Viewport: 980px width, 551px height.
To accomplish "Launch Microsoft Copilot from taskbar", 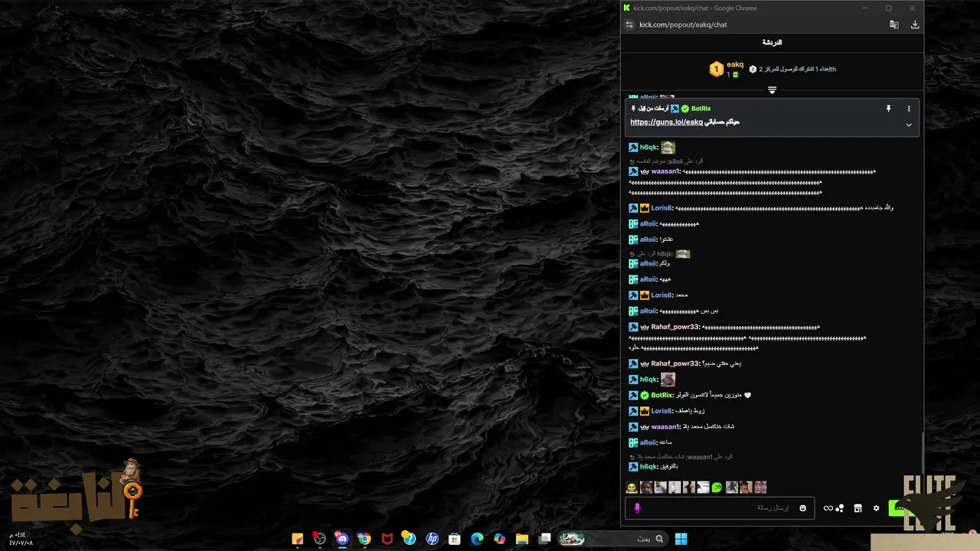I will pos(500,539).
